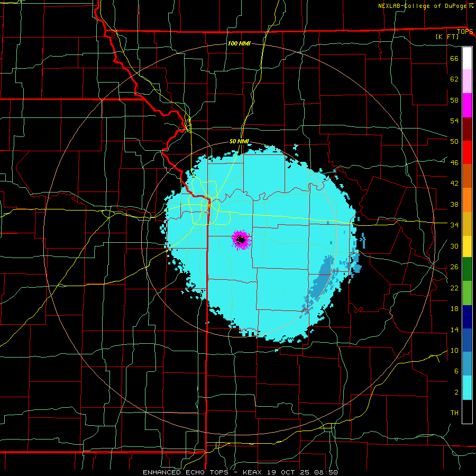This screenshot has width=476, height=476.
Task: Click legend value '22'
Action: pyautogui.click(x=454, y=288)
